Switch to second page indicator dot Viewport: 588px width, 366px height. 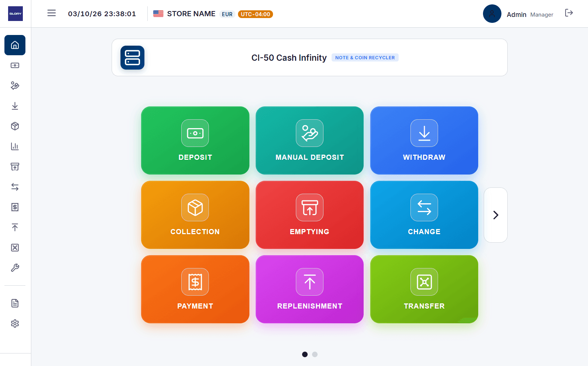(315, 354)
